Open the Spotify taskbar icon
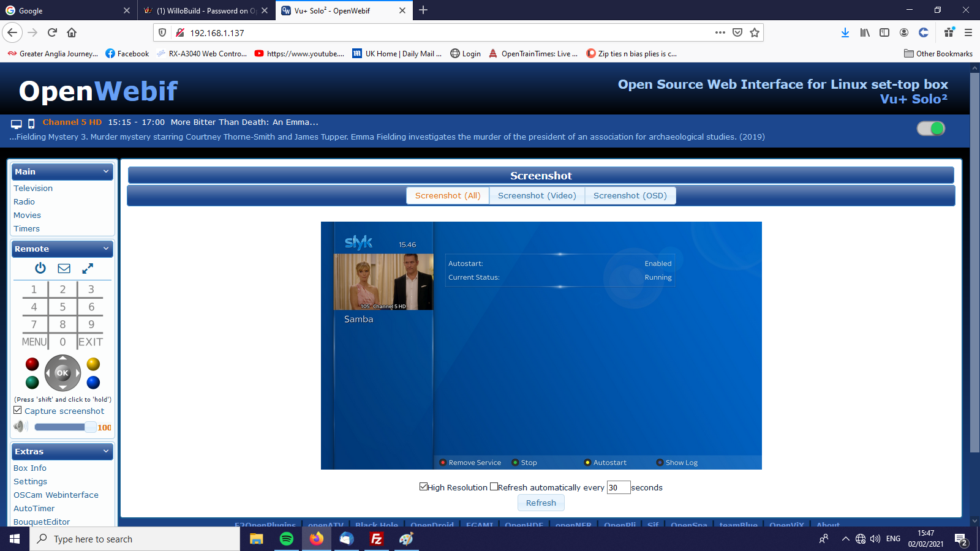Screen dimensions: 980x551 pyautogui.click(x=286, y=539)
